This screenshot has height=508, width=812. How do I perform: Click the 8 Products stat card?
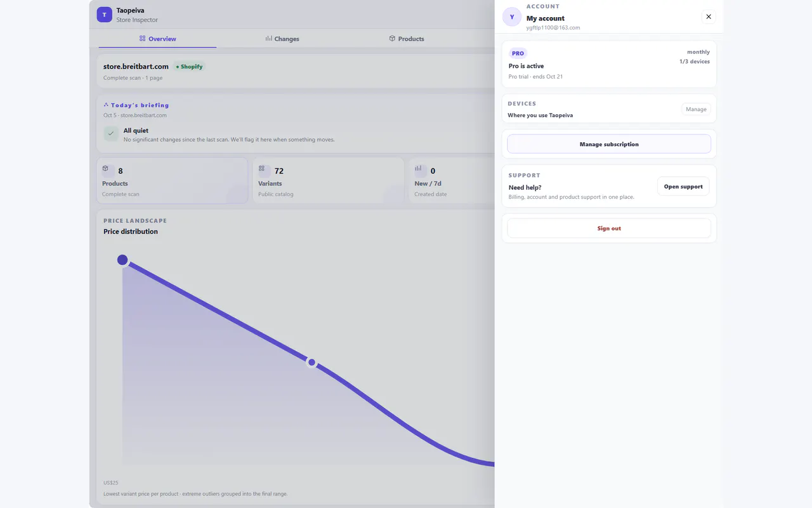click(x=172, y=181)
